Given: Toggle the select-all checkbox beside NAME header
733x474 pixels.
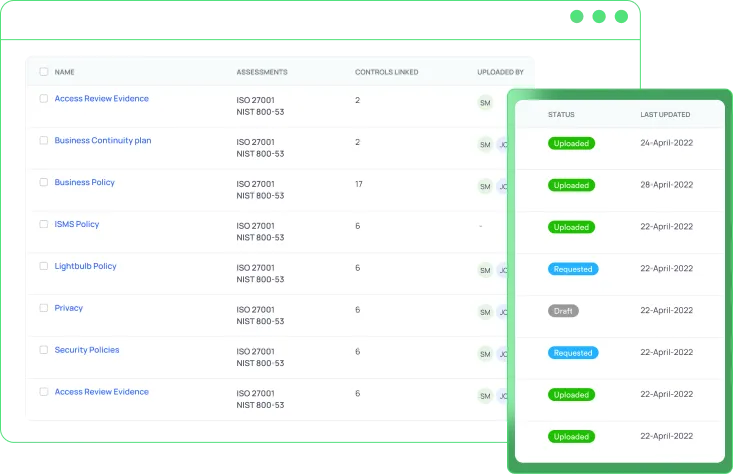Looking at the screenshot, I should [x=44, y=72].
